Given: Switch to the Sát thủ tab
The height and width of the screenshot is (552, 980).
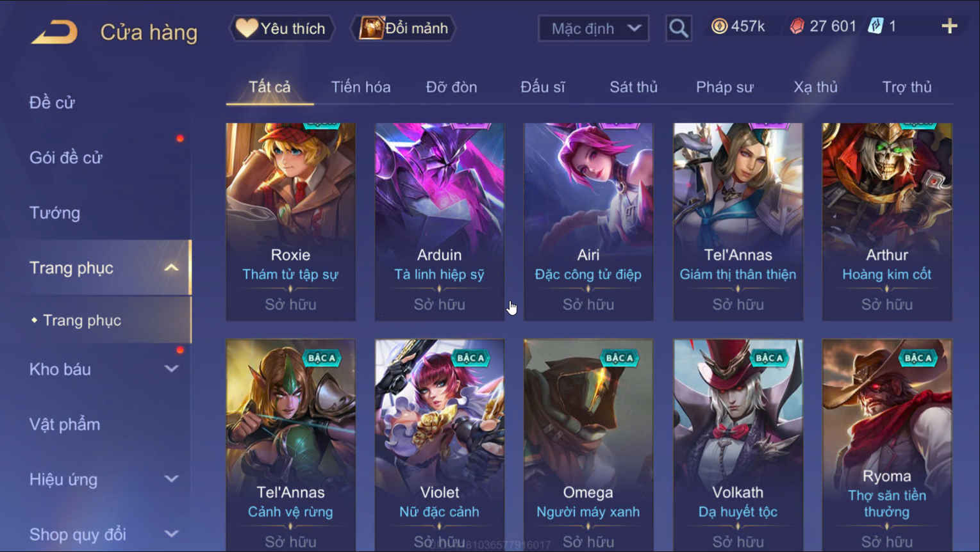Looking at the screenshot, I should click(633, 87).
